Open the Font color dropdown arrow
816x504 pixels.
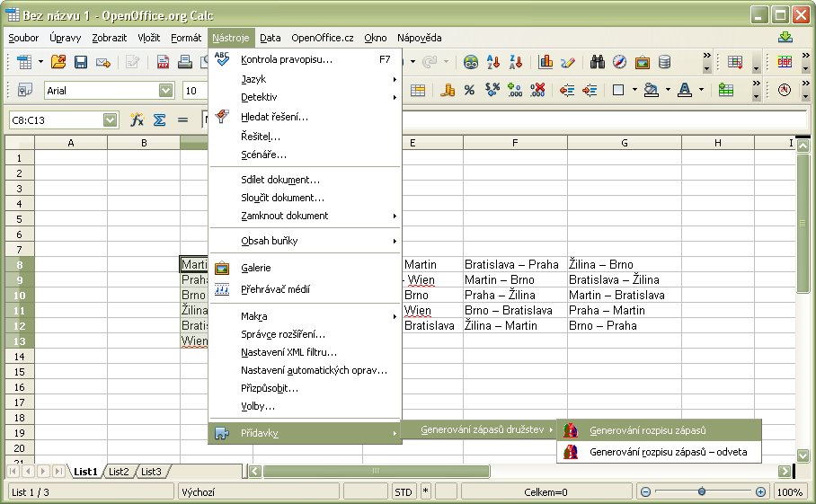pos(701,91)
